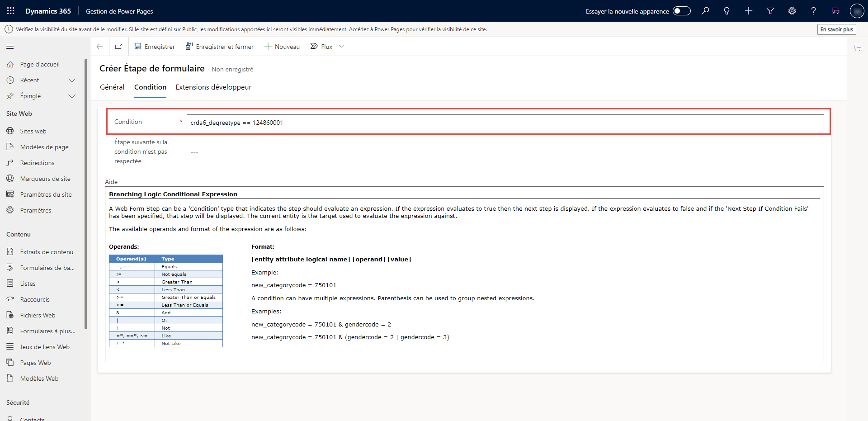Viewport: 868px width, 421px height.
Task: Open the advanced find filter icon
Action: [x=770, y=11]
